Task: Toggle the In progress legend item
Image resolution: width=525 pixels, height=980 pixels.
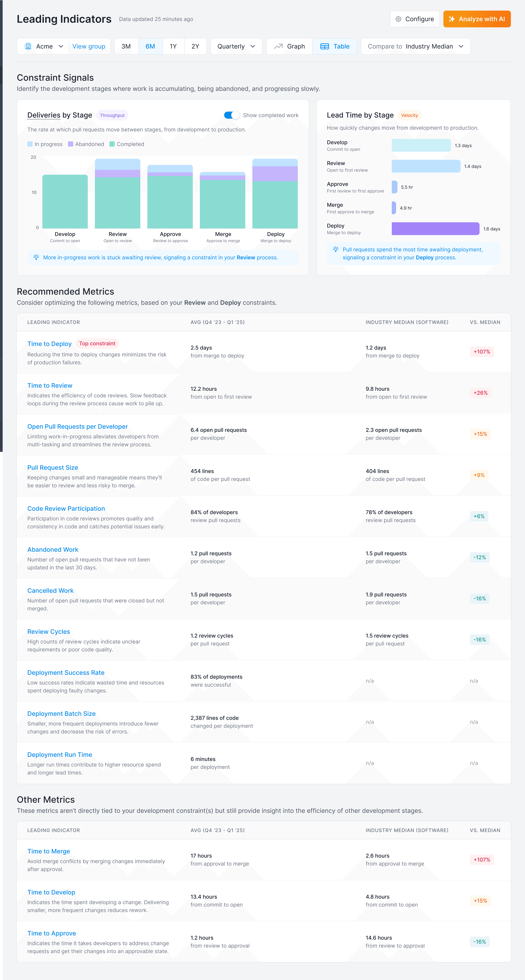Action: coord(45,144)
